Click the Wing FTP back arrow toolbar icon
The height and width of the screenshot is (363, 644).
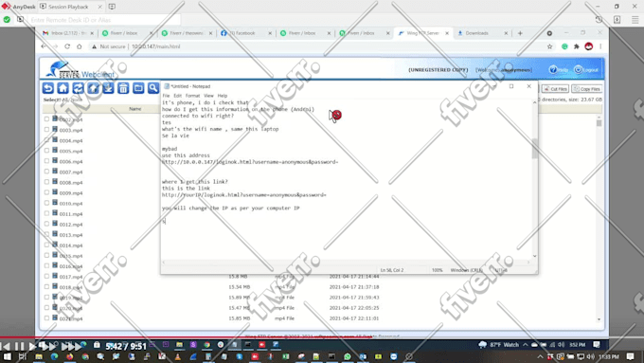(x=48, y=88)
